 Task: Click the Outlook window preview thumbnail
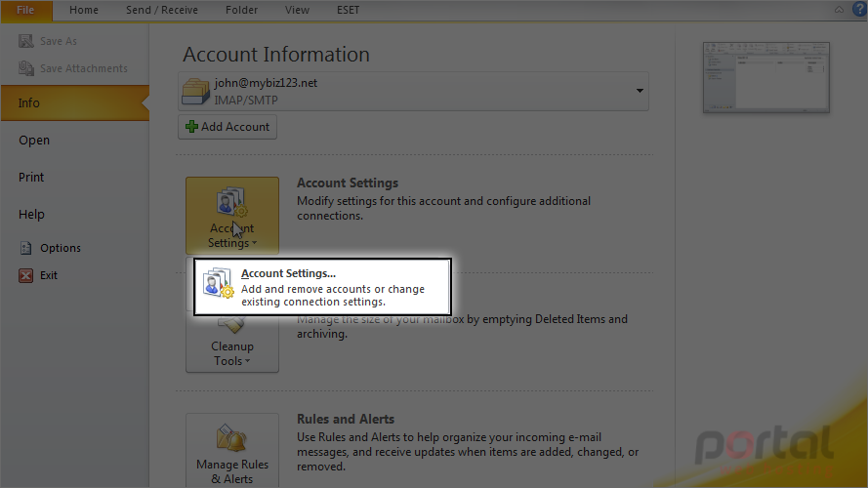pos(766,77)
